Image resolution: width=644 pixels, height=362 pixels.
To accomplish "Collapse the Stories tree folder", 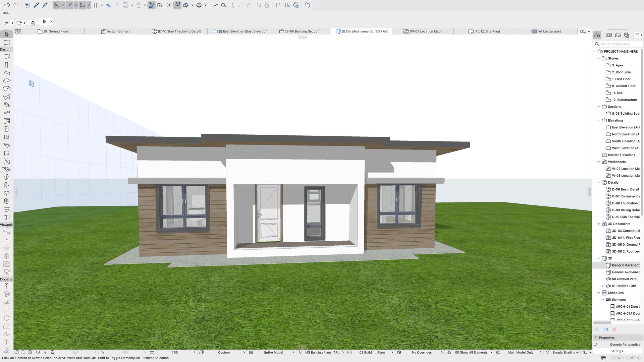I will click(599, 58).
